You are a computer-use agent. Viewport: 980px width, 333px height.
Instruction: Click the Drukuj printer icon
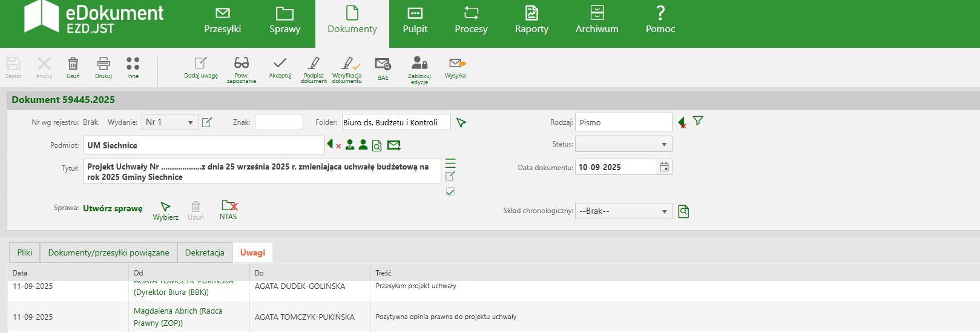tap(104, 64)
